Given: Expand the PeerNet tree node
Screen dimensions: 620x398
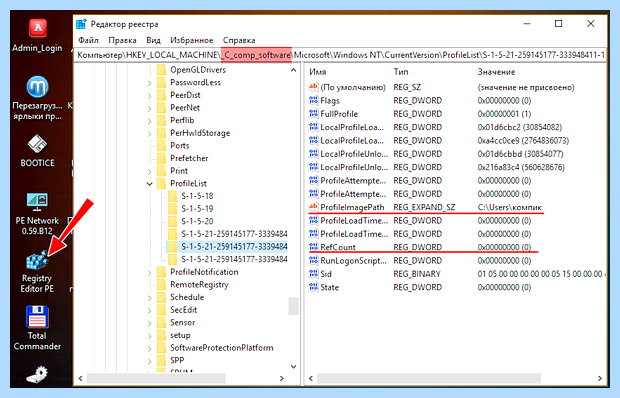Looking at the screenshot, I should [149, 108].
